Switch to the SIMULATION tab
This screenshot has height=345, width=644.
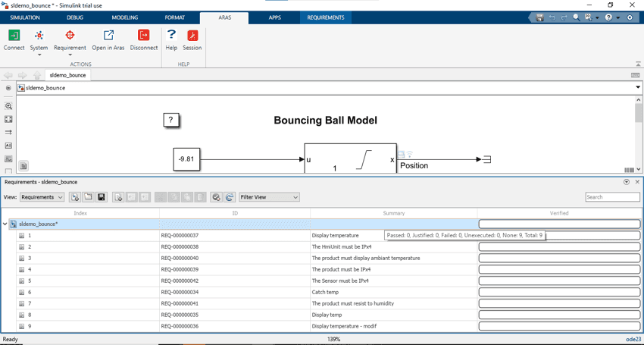pos(25,17)
